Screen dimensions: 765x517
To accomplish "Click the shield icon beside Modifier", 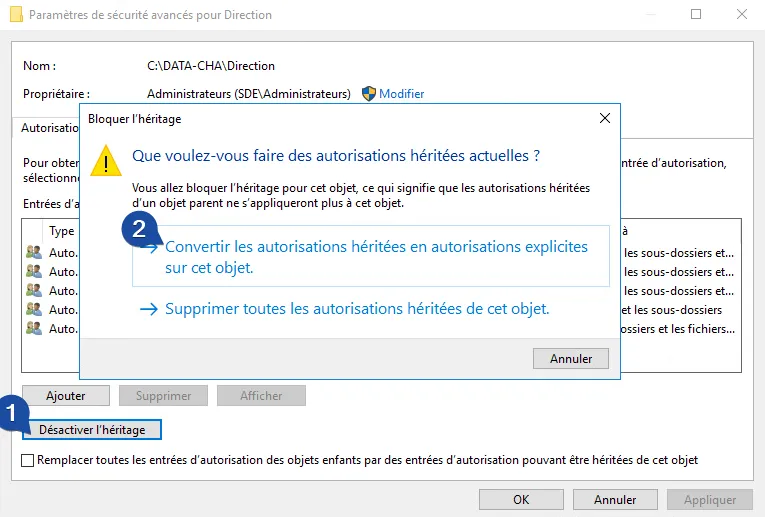I will point(368,93).
